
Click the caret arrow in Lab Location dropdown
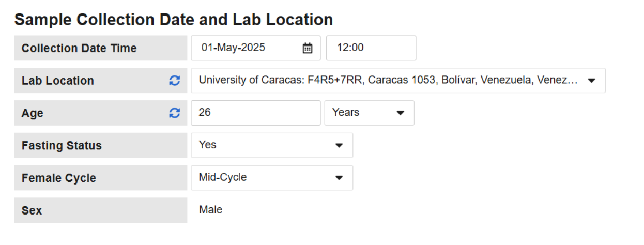tap(592, 81)
